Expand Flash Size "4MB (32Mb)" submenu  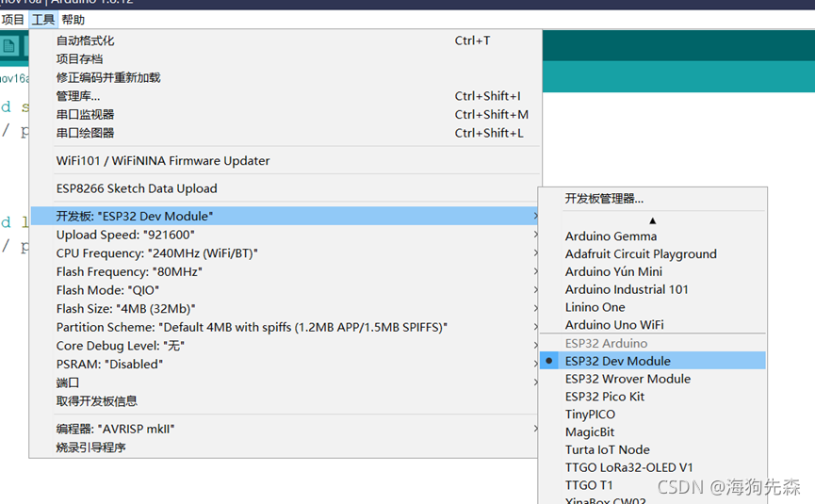(285, 309)
